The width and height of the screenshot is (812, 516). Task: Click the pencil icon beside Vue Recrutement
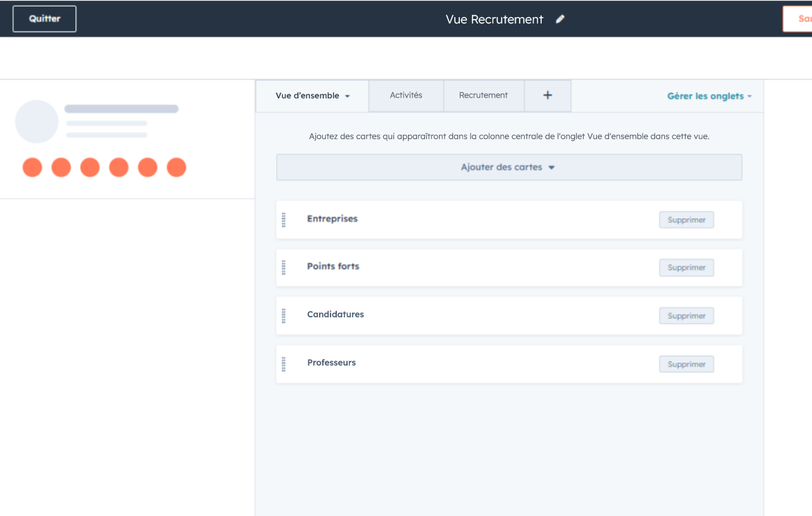click(x=560, y=19)
